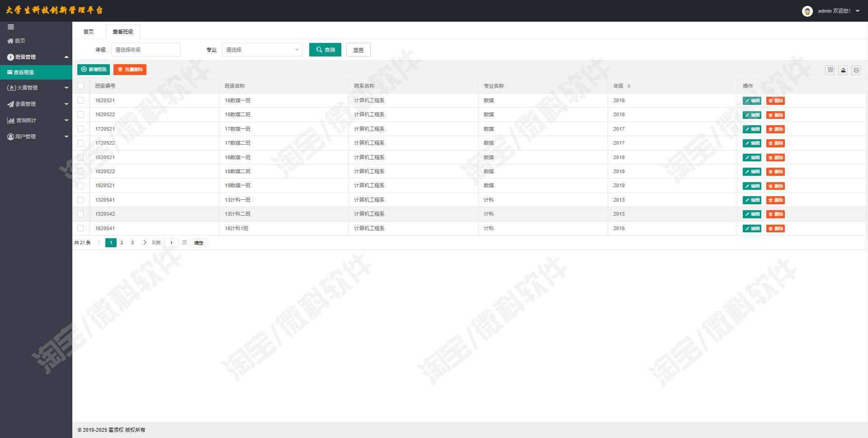Go to page 3 in pagination
868x438 pixels.
click(132, 243)
